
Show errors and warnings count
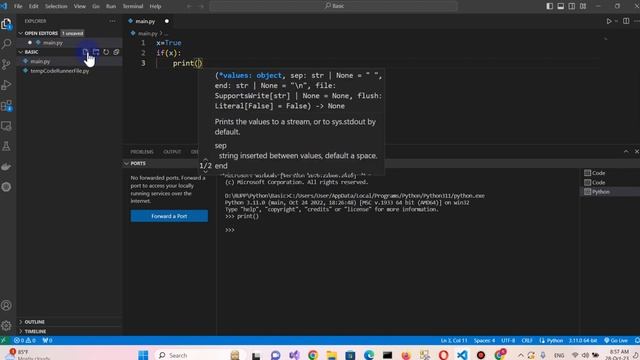point(24,340)
